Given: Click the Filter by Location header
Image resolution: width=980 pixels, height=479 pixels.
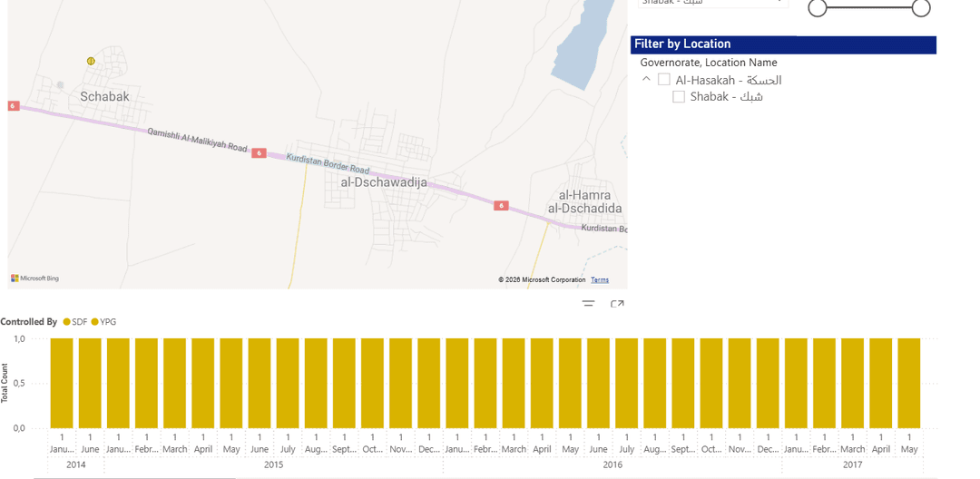Looking at the screenshot, I should (783, 44).
